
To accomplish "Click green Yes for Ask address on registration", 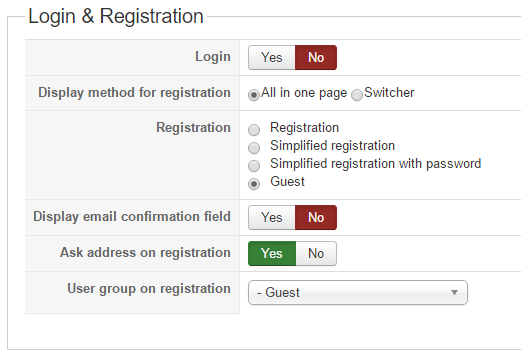I will (272, 253).
